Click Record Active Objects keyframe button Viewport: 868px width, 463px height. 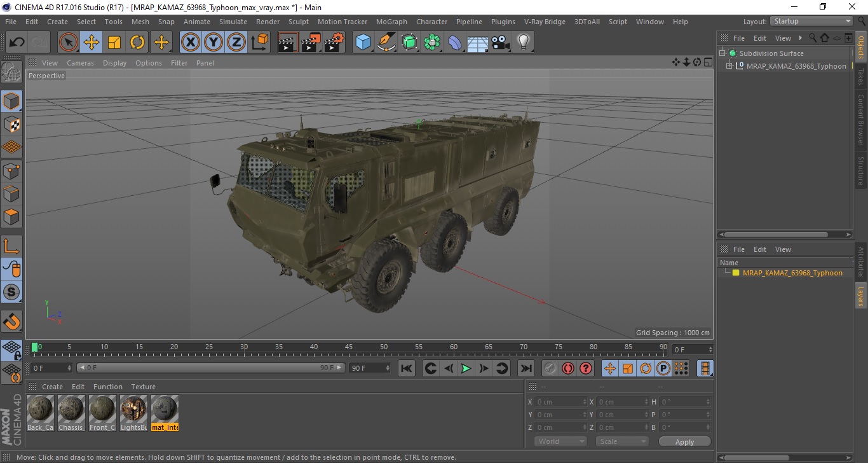point(550,368)
